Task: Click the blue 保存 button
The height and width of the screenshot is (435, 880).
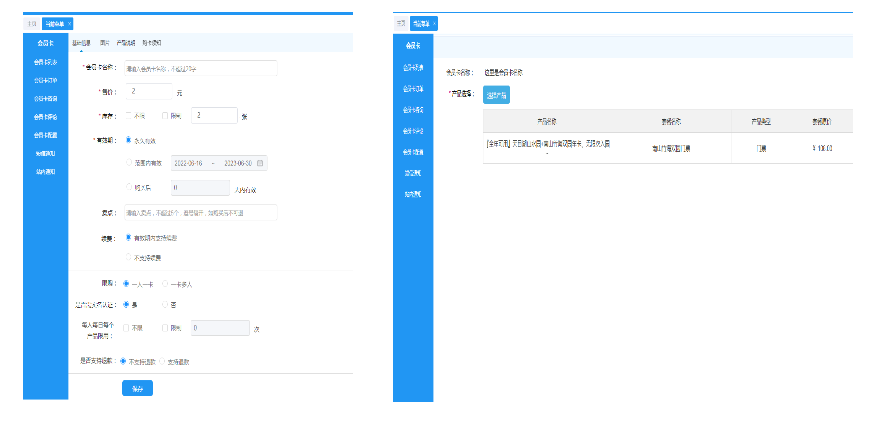Action: point(137,389)
